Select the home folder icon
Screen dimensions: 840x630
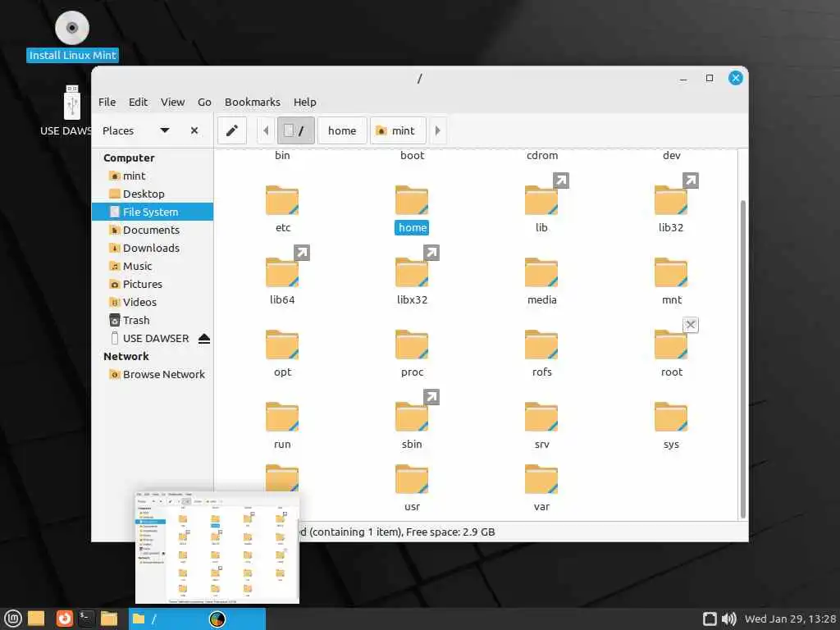pyautogui.click(x=412, y=200)
